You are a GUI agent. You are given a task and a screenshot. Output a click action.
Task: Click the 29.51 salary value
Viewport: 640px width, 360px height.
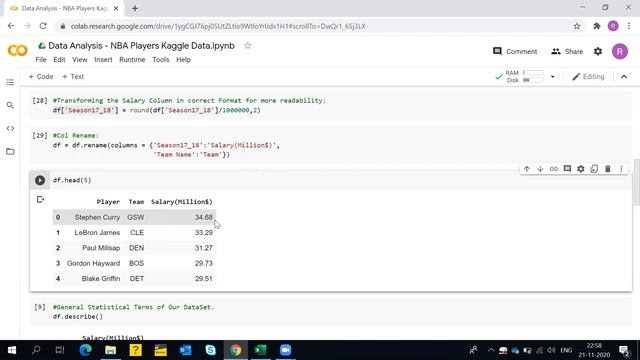click(x=204, y=279)
